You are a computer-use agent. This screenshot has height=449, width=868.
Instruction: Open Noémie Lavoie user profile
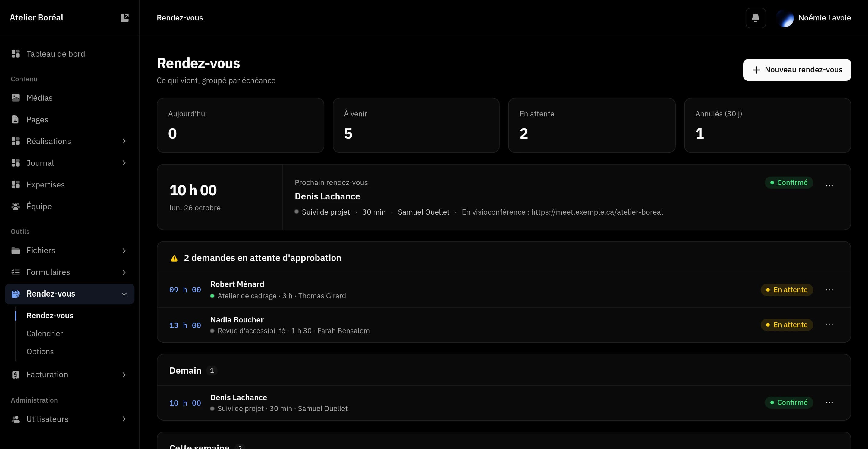click(x=814, y=18)
